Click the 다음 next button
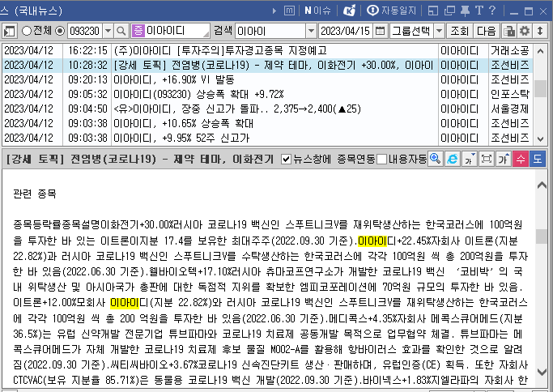The image size is (553, 392). click(486, 31)
